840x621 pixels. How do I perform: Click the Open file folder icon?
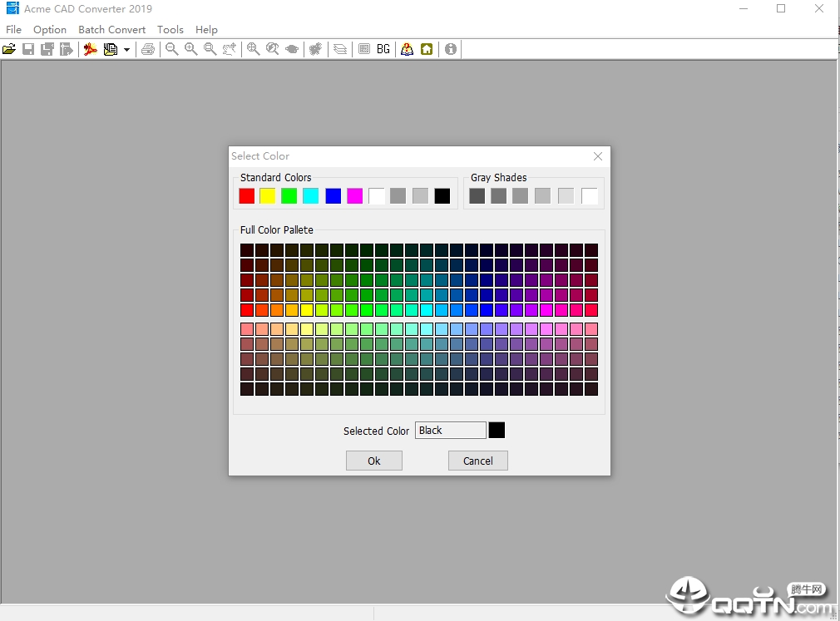click(x=9, y=49)
